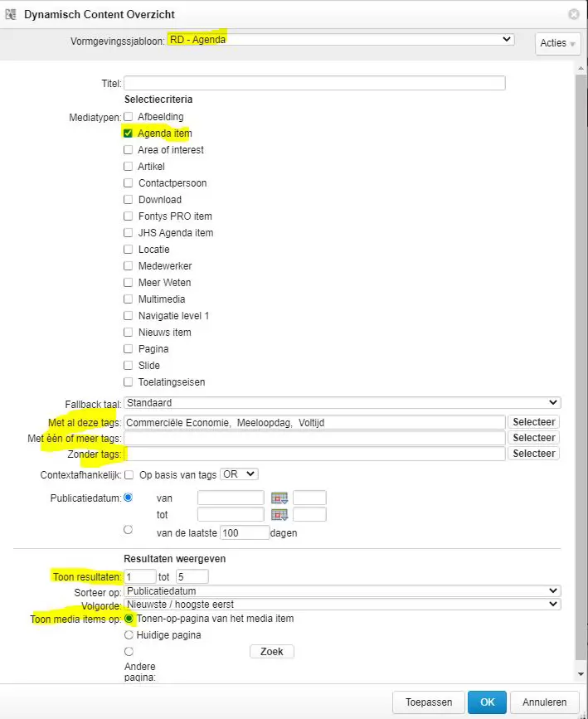Expand the Fallback taal dropdown
Image resolution: width=588 pixels, height=719 pixels.
[x=342, y=403]
